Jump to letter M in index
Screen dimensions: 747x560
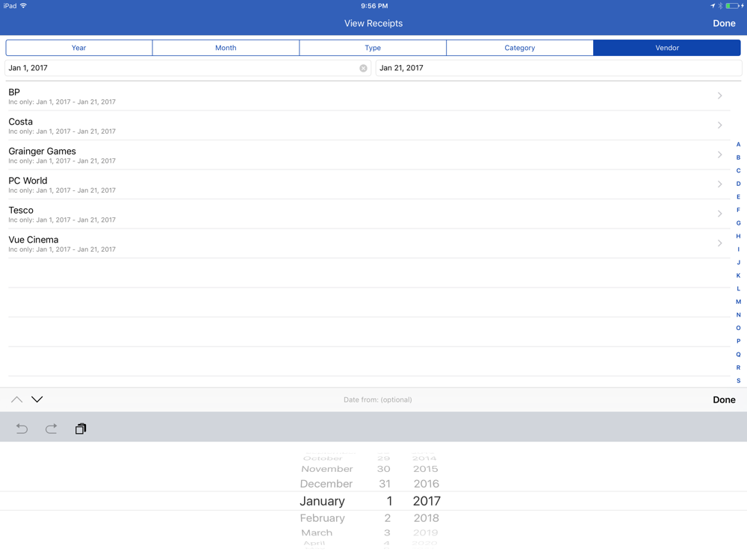pyautogui.click(x=739, y=302)
